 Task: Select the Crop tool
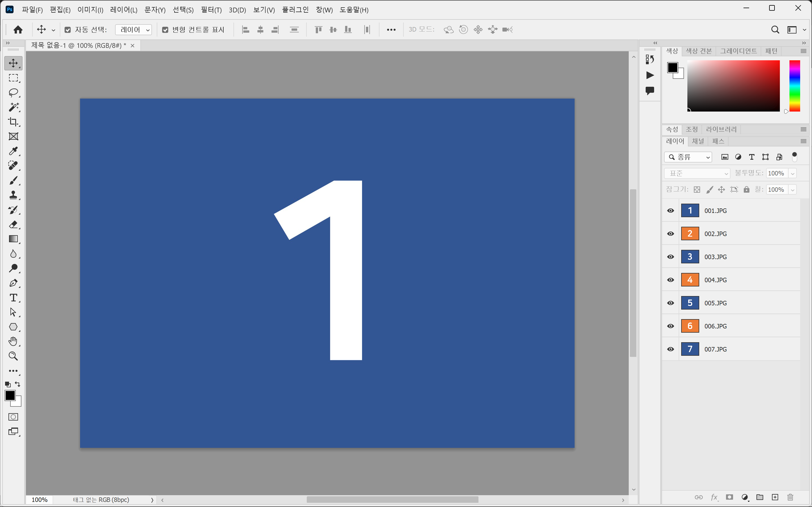pos(14,122)
